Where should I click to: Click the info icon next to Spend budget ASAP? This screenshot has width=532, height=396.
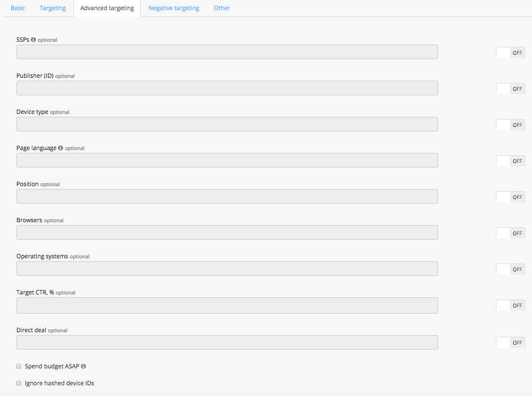click(84, 367)
